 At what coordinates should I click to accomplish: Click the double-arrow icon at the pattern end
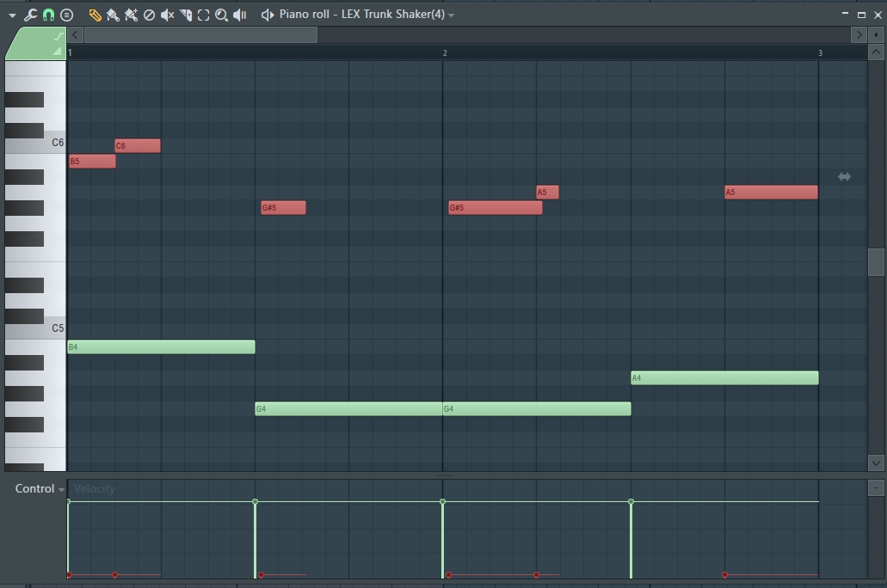[x=844, y=177]
